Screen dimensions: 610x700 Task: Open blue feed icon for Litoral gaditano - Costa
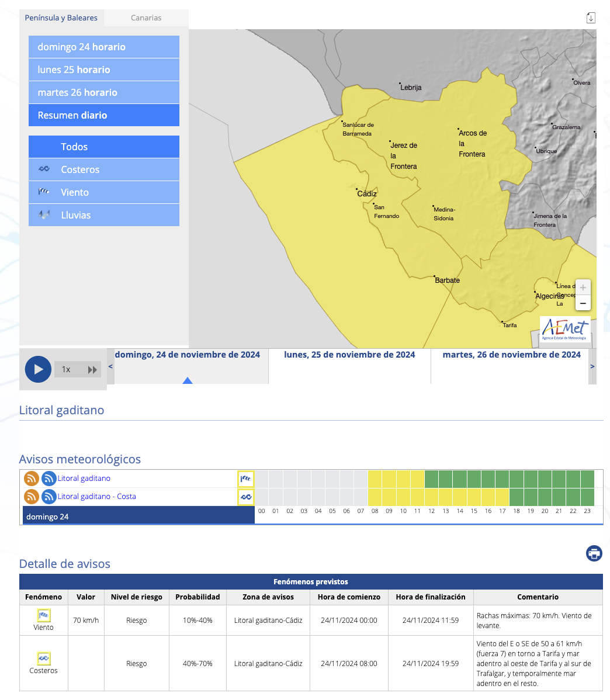tap(48, 497)
